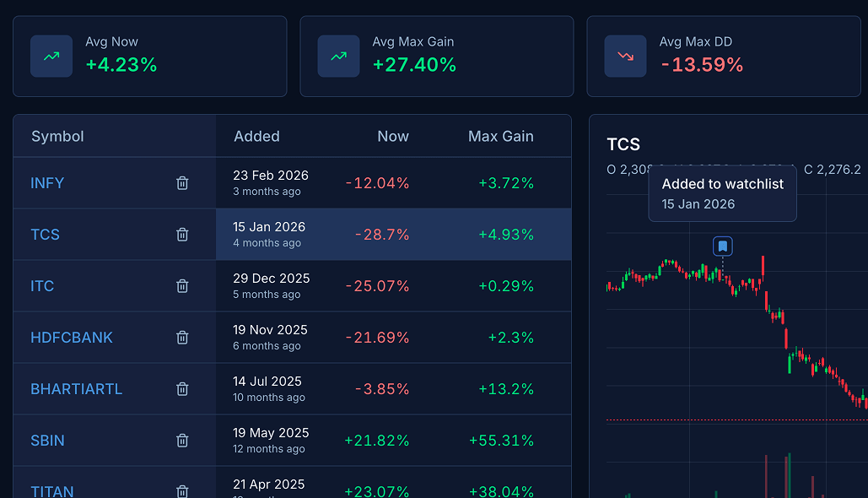Delete SBIN row with trash icon
The width and height of the screenshot is (868, 498).
182,441
